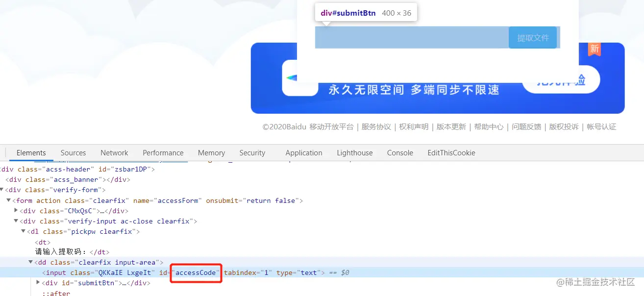Switch to the Sources tab
This screenshot has width=644, height=296.
point(73,153)
